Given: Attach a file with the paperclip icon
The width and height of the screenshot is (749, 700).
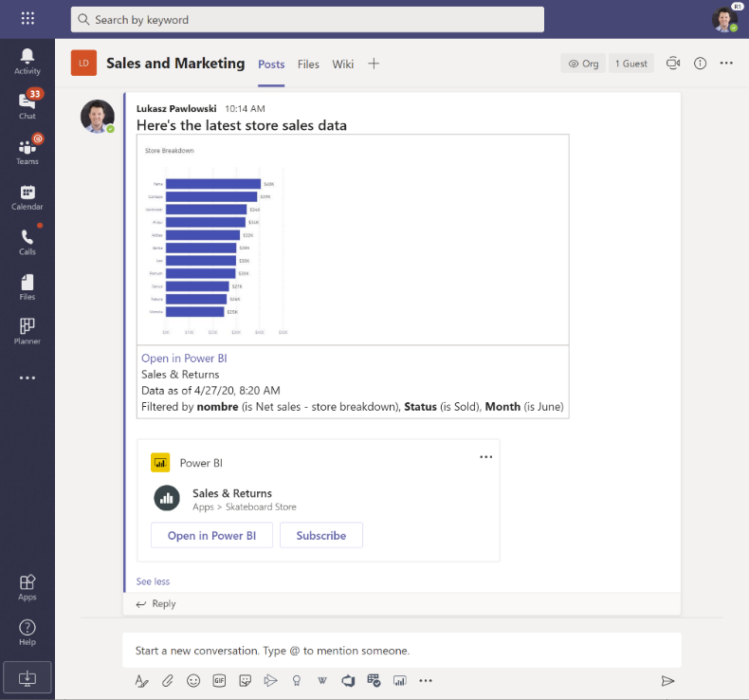Looking at the screenshot, I should click(167, 680).
